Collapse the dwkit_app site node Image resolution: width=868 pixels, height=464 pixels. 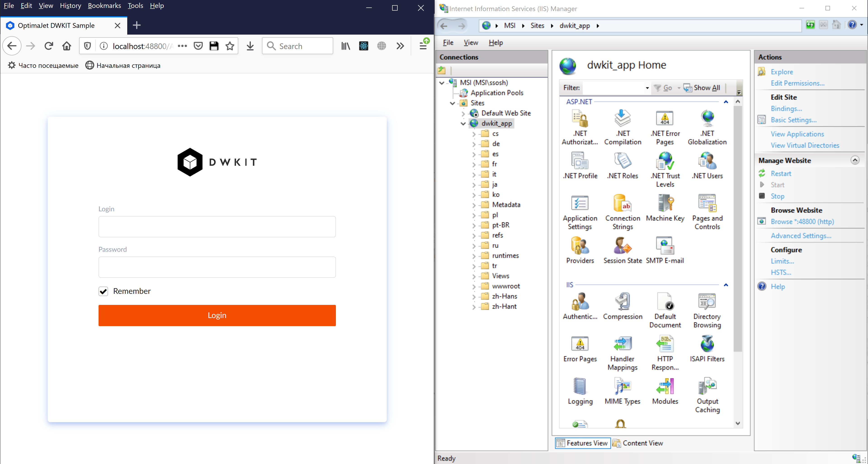coord(463,124)
